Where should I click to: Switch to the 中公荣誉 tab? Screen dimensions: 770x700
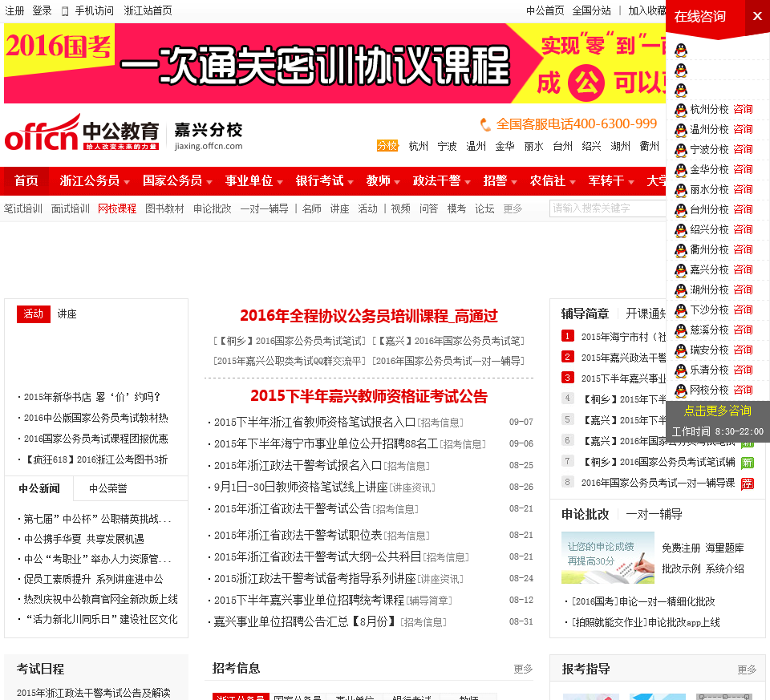[108, 488]
